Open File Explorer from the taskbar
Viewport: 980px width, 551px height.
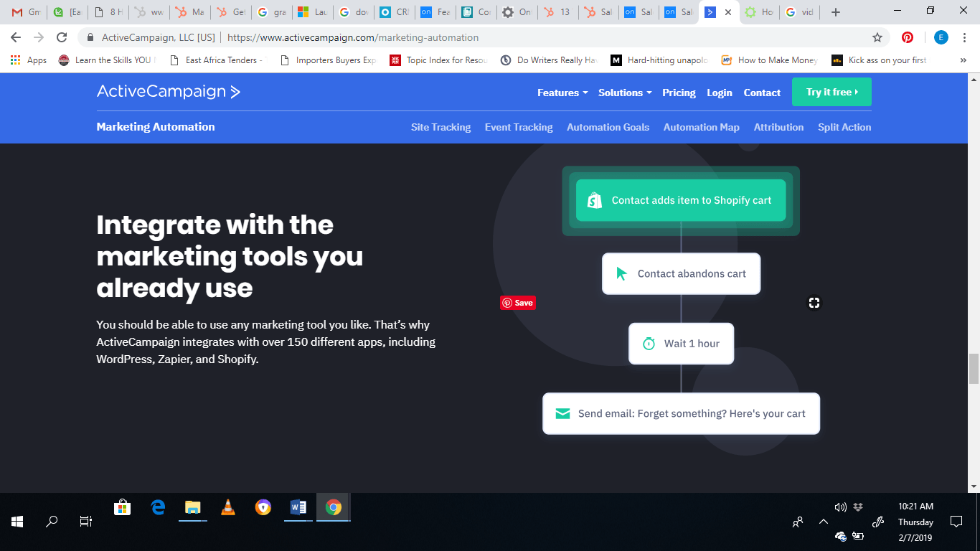(x=193, y=507)
